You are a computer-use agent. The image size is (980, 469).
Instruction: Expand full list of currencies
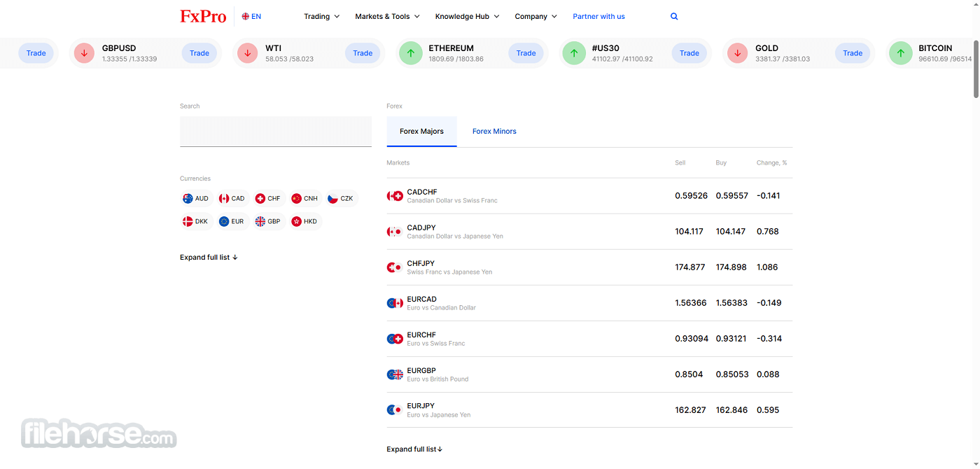click(x=209, y=258)
